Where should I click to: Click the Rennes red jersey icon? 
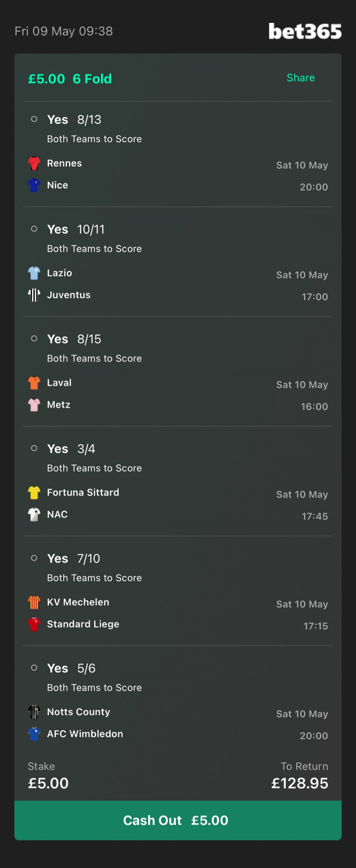pyautogui.click(x=34, y=163)
